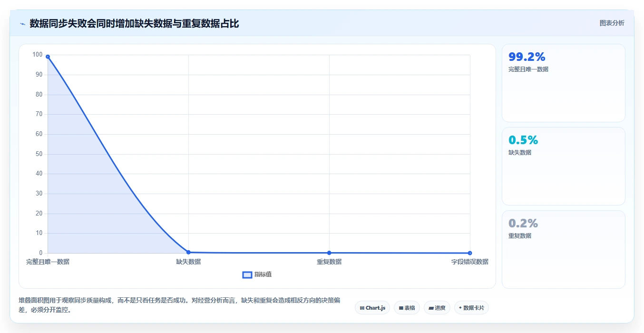Click data point at 完整且唯一数据
The width and height of the screenshot is (644, 333).
[x=48, y=57]
